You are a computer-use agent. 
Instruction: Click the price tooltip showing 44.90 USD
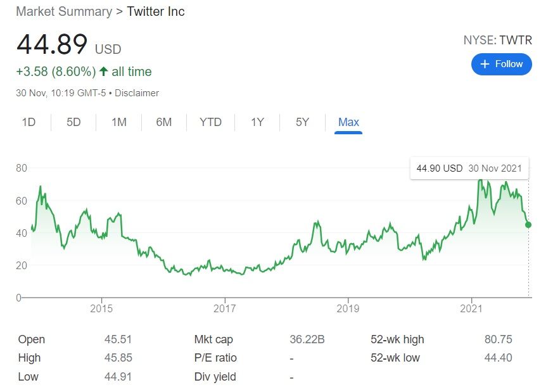tap(470, 168)
